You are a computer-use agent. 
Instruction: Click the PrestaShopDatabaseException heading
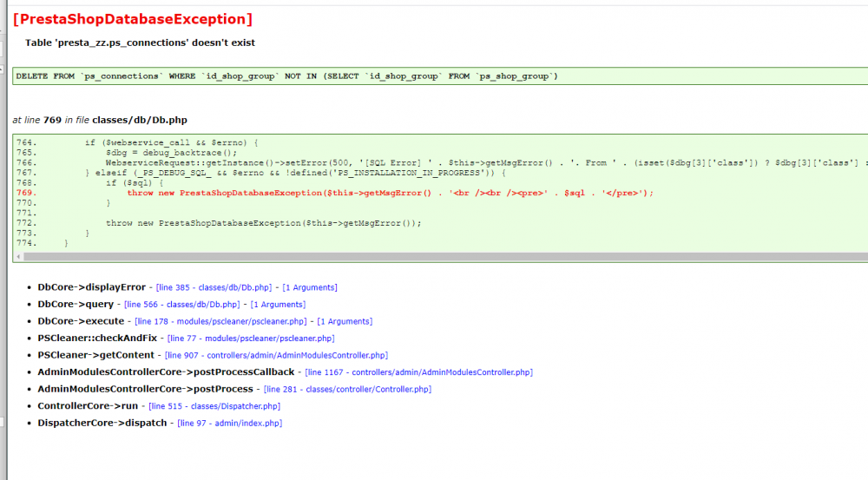click(x=132, y=19)
